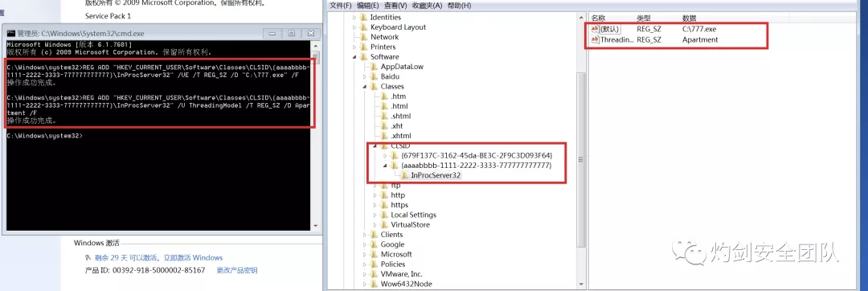
Task: Click the https key folder icon
Action: point(383,205)
